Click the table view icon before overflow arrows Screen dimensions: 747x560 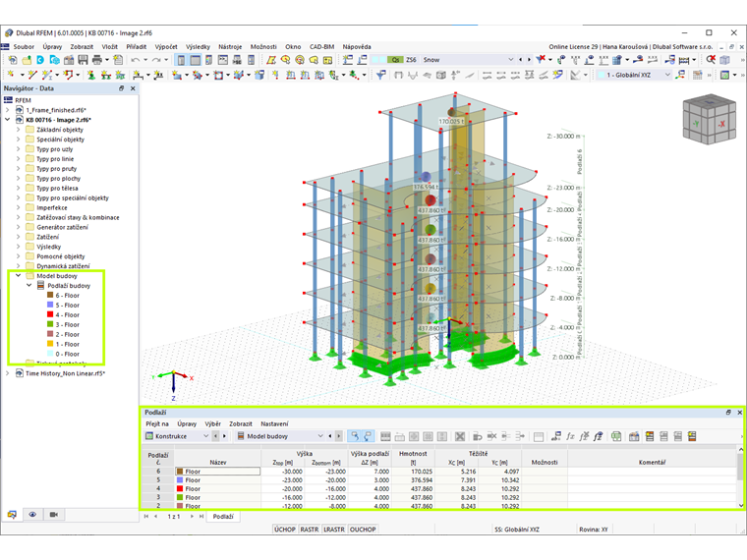click(x=698, y=75)
